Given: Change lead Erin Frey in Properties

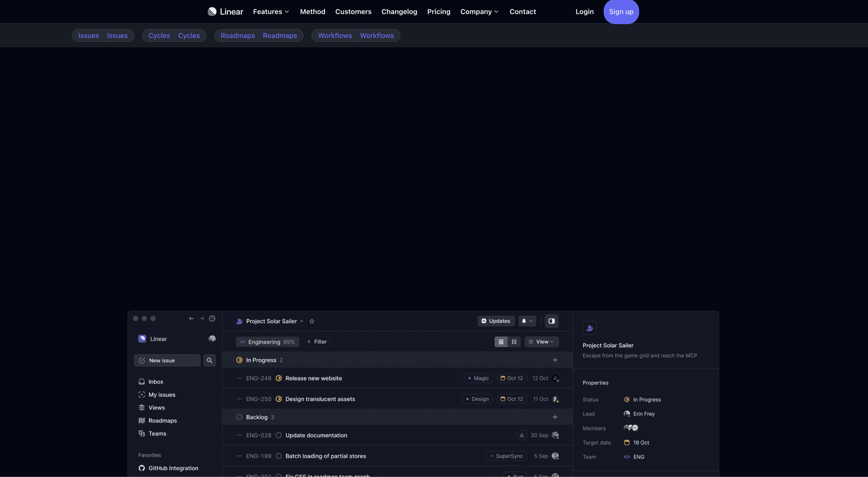Looking at the screenshot, I should coord(639,414).
